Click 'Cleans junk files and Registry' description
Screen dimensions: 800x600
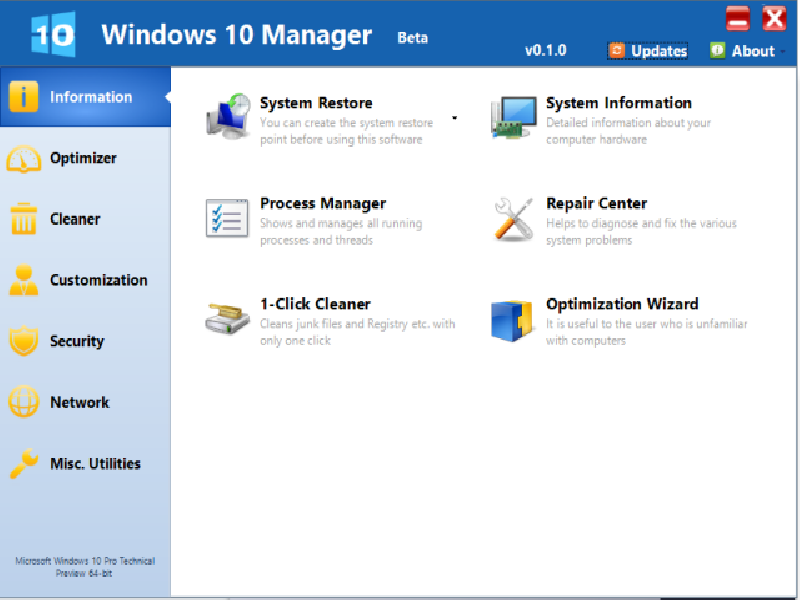point(357,332)
